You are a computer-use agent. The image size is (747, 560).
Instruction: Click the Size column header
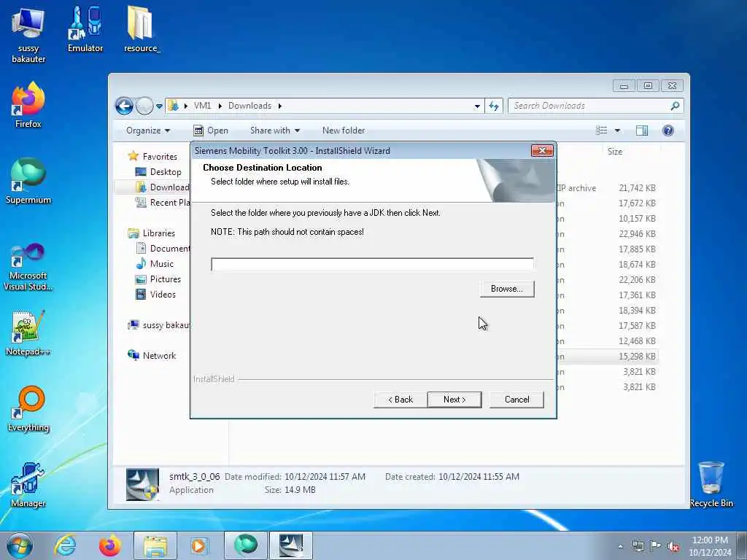[x=614, y=152]
